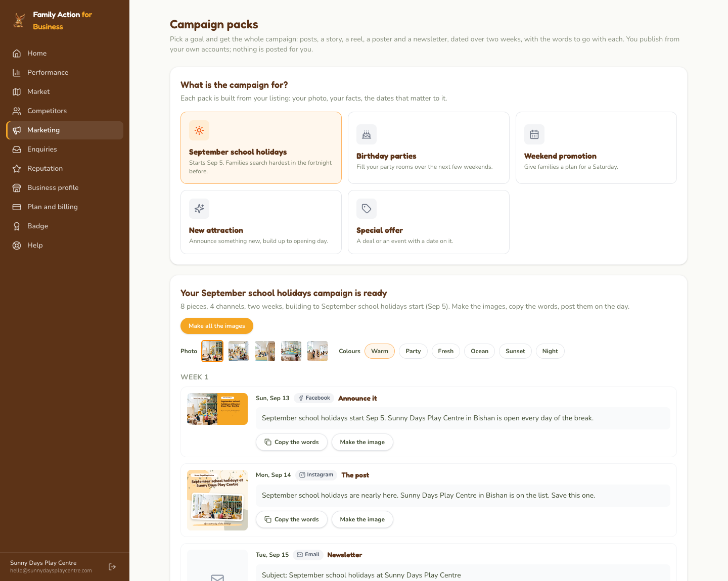Click the sparkles icon on New attraction
This screenshot has width=728, height=581.
[199, 209]
